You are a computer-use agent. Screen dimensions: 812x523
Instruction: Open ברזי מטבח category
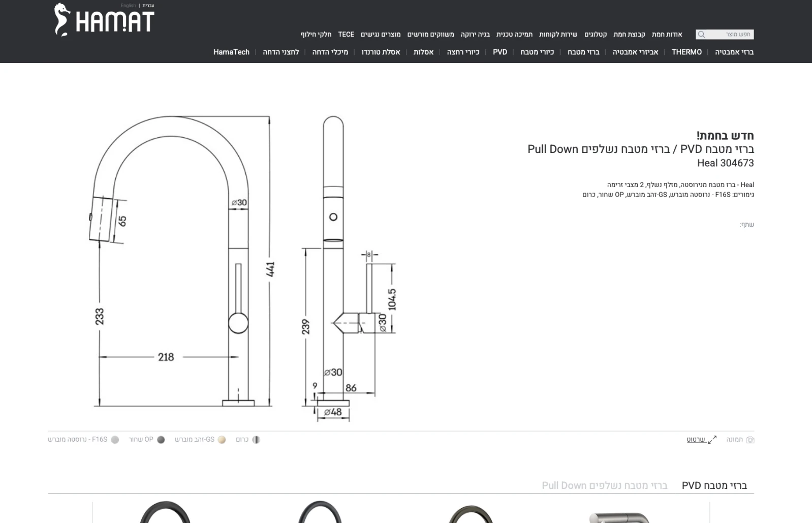583,52
